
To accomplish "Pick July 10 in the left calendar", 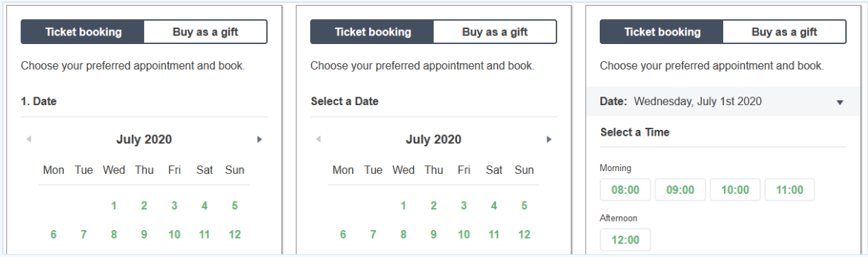I will click(x=175, y=235).
